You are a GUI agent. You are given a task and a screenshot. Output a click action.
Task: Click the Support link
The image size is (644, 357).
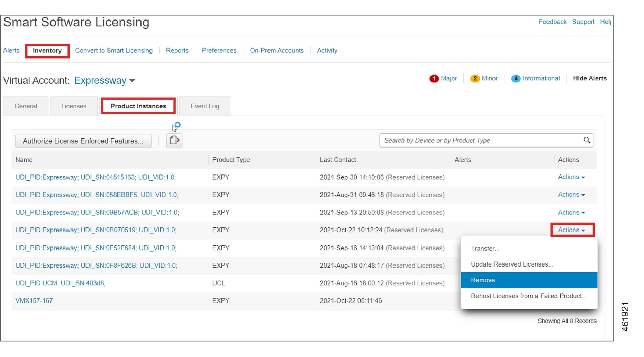pyautogui.click(x=583, y=22)
